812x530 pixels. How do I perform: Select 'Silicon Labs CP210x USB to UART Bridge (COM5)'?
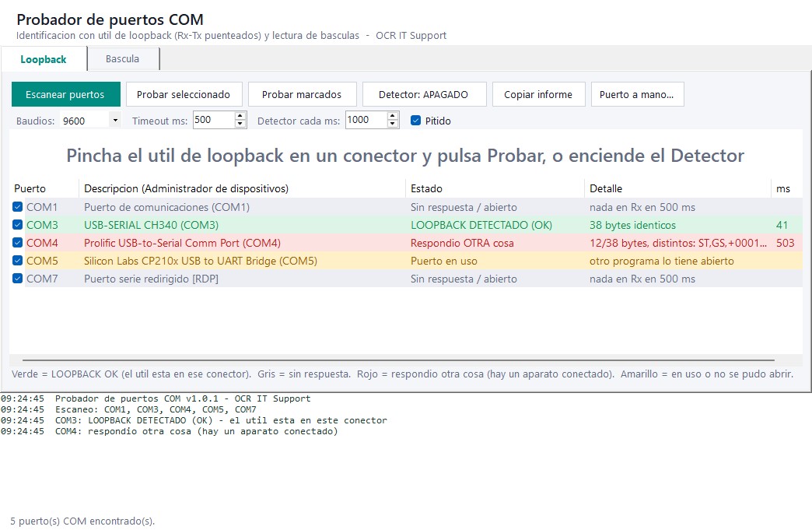coord(201,261)
